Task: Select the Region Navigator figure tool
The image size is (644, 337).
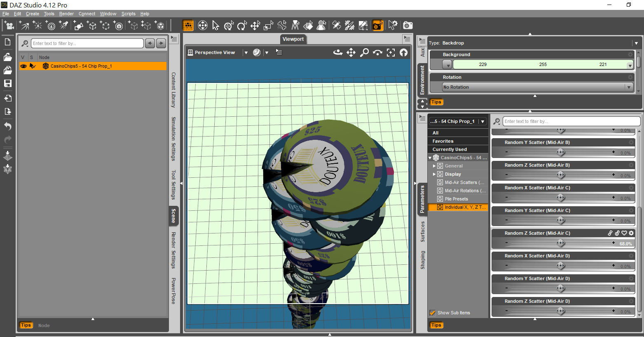Action: tap(321, 26)
